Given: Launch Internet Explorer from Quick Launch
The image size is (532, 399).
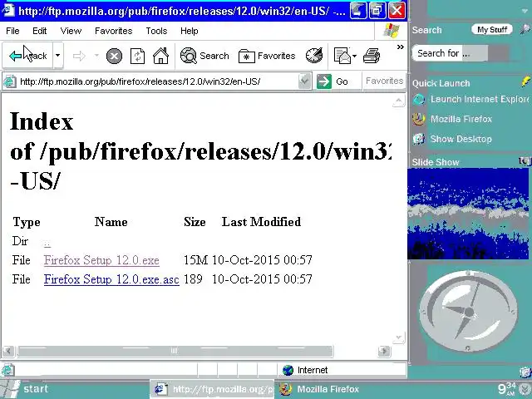Looking at the screenshot, I should [471, 99].
